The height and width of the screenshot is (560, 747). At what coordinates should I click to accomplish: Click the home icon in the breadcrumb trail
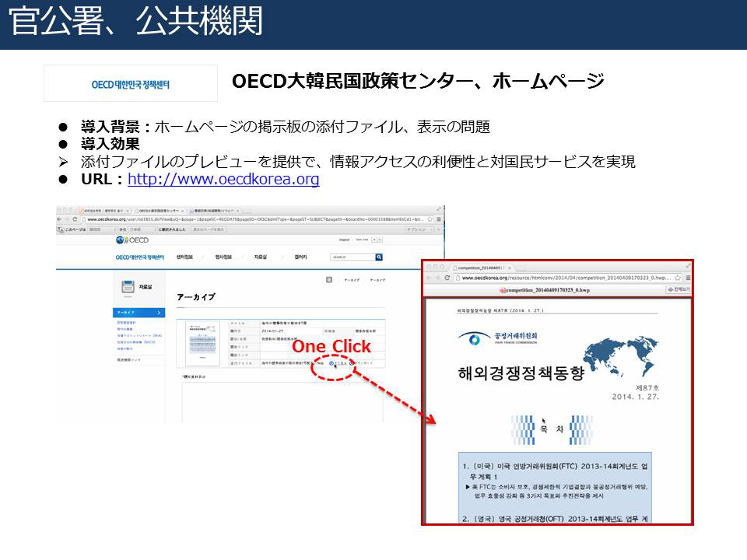click(328, 279)
